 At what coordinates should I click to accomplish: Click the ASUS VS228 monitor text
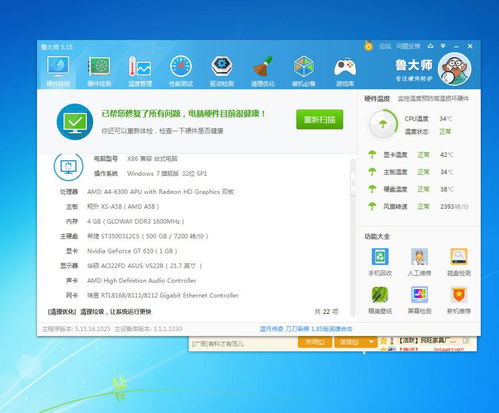point(144,266)
